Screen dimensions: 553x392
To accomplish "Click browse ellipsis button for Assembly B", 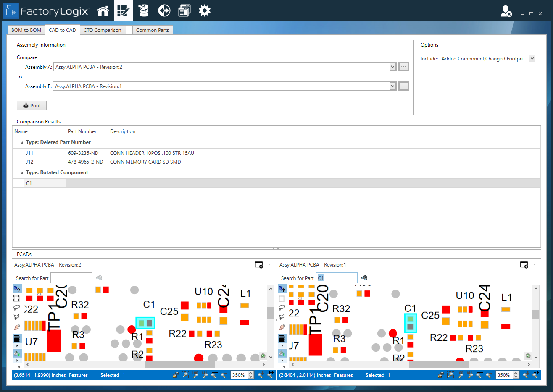I will pos(403,86).
